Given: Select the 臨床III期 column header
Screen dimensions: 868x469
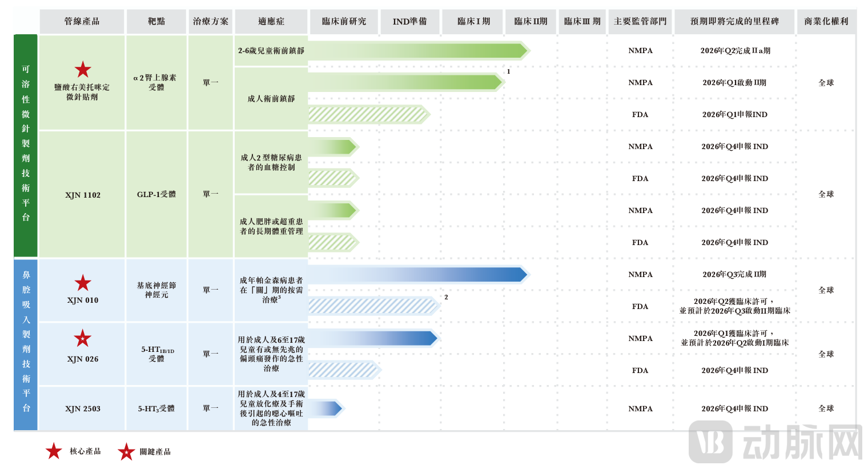Looking at the screenshot, I should tap(582, 21).
